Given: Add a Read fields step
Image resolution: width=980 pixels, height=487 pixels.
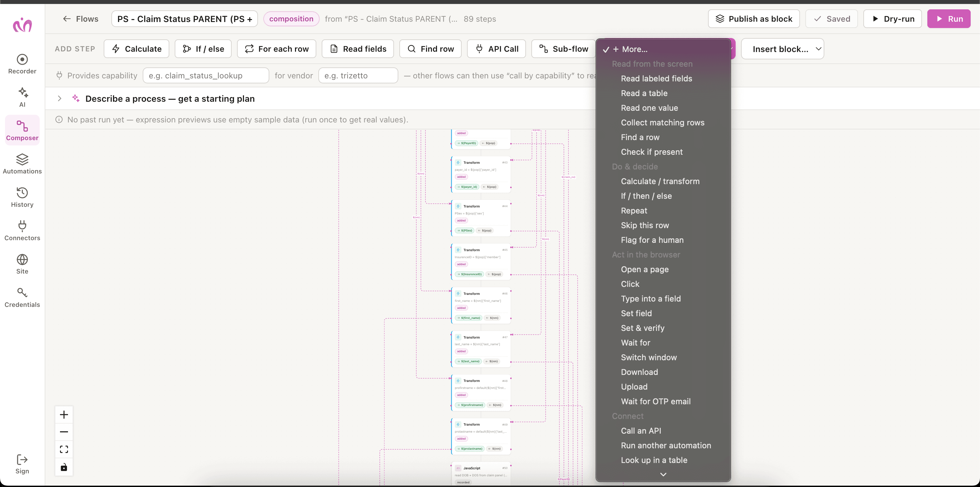Looking at the screenshot, I should pyautogui.click(x=358, y=49).
